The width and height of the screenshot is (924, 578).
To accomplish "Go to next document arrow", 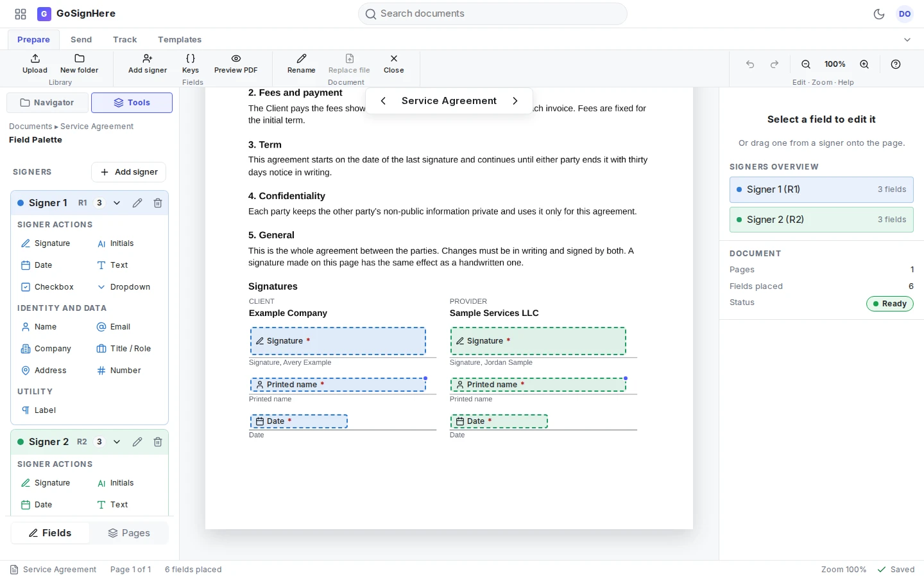I will [x=515, y=101].
